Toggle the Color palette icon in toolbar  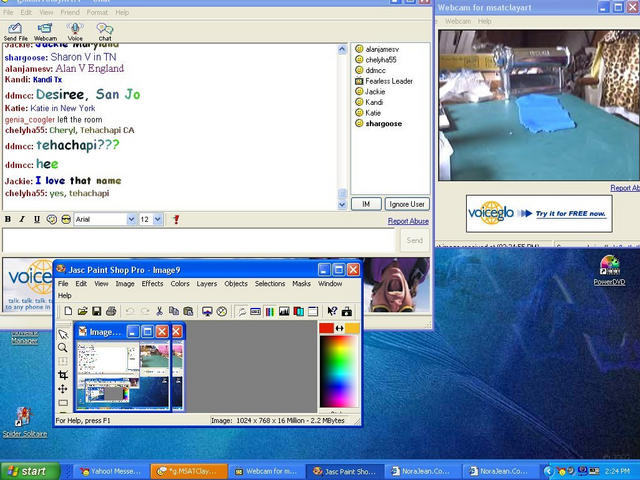coord(270,311)
